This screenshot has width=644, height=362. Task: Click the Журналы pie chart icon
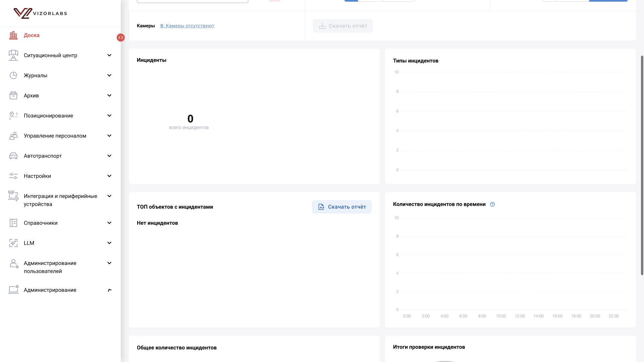(x=13, y=75)
